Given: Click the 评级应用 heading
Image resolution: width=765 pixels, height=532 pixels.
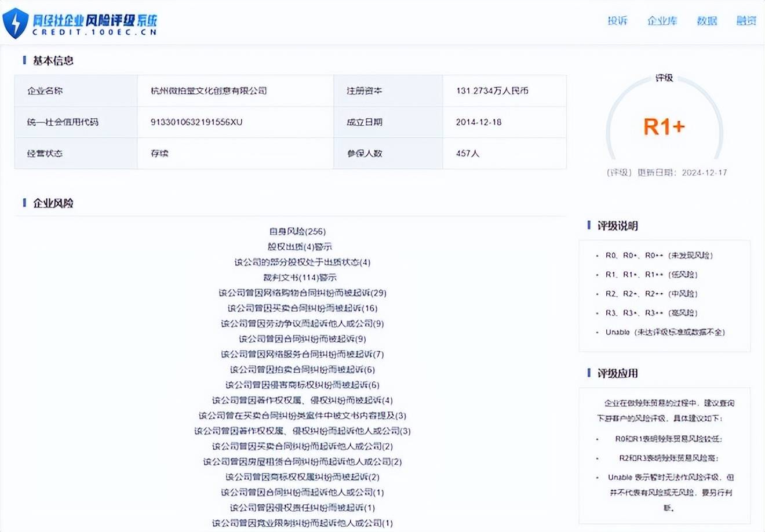Looking at the screenshot, I should click(x=617, y=374).
